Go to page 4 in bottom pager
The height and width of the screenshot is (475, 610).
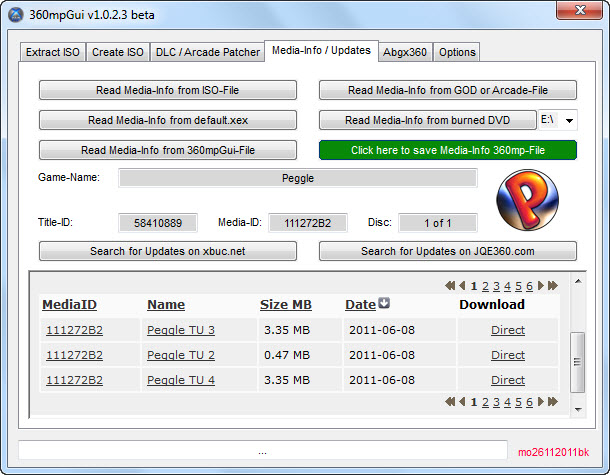(507, 402)
